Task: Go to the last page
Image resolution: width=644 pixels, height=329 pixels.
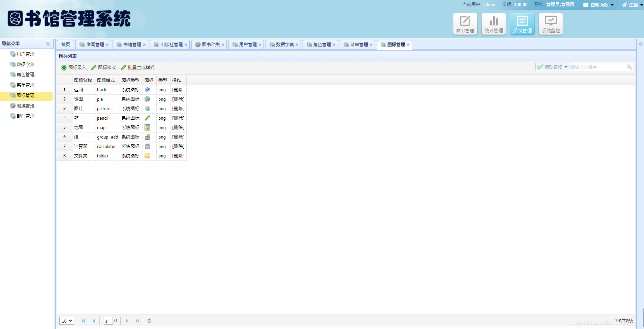Action: (x=137, y=321)
